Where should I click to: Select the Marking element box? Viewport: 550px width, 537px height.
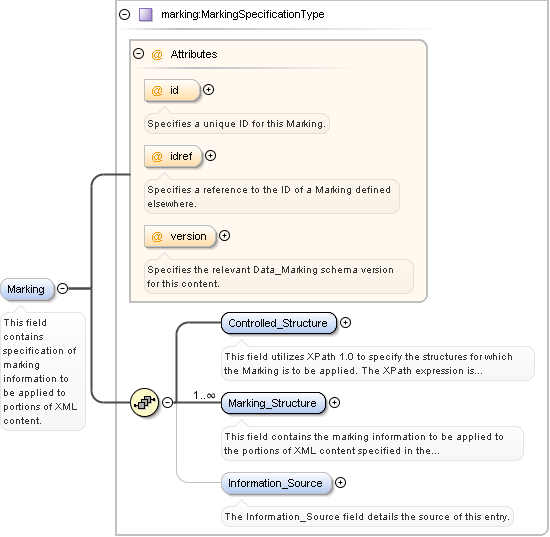(x=27, y=289)
